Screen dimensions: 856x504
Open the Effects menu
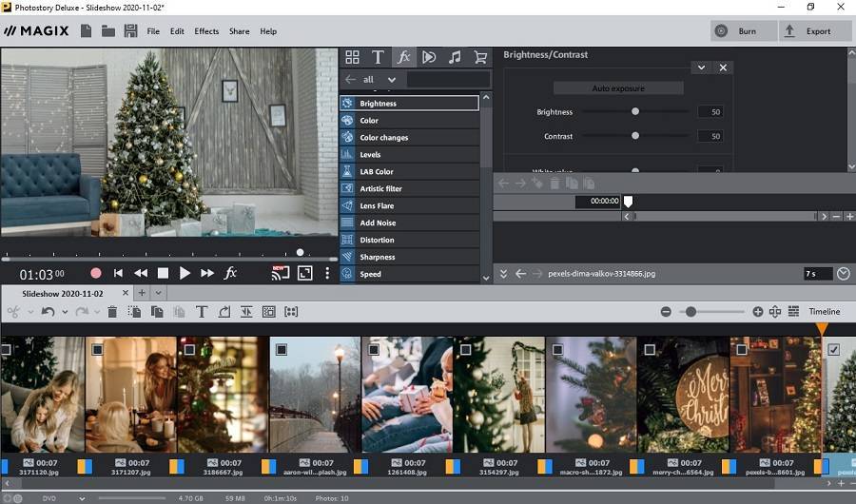point(206,31)
